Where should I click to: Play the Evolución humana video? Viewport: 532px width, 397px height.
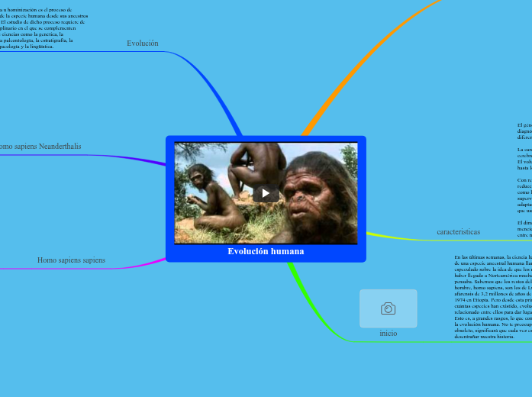click(x=266, y=193)
